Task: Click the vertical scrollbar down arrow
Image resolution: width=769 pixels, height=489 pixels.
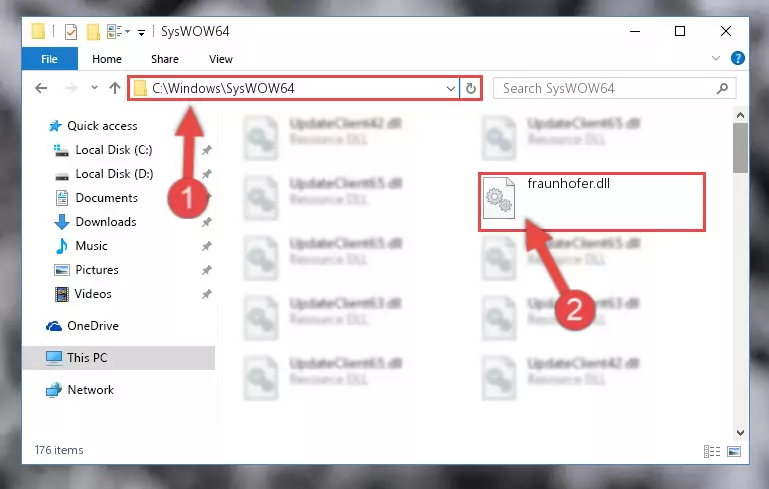Action: 741,433
